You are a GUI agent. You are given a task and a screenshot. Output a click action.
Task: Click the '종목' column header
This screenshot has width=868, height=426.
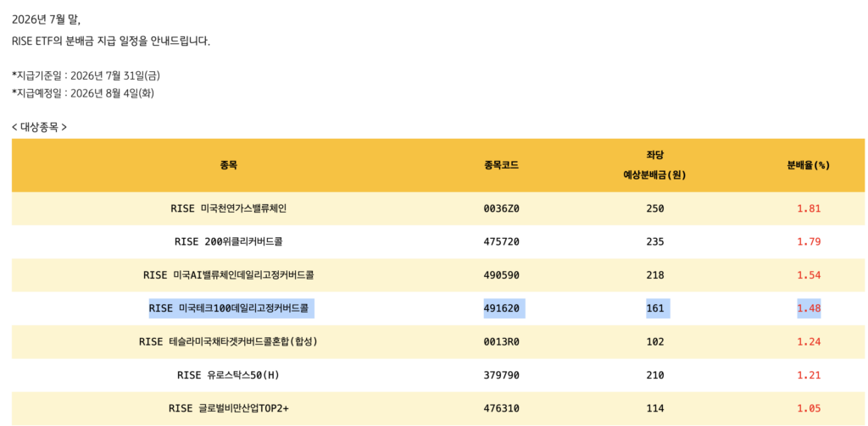pos(229,165)
